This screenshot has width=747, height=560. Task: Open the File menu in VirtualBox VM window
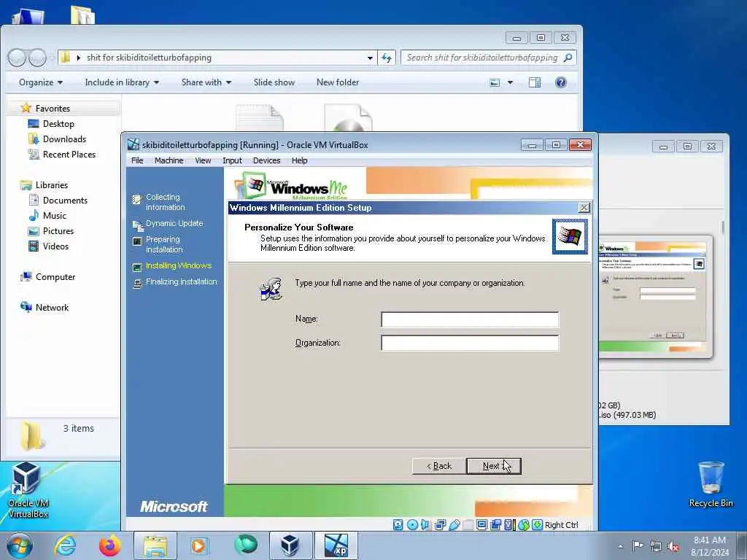137,160
